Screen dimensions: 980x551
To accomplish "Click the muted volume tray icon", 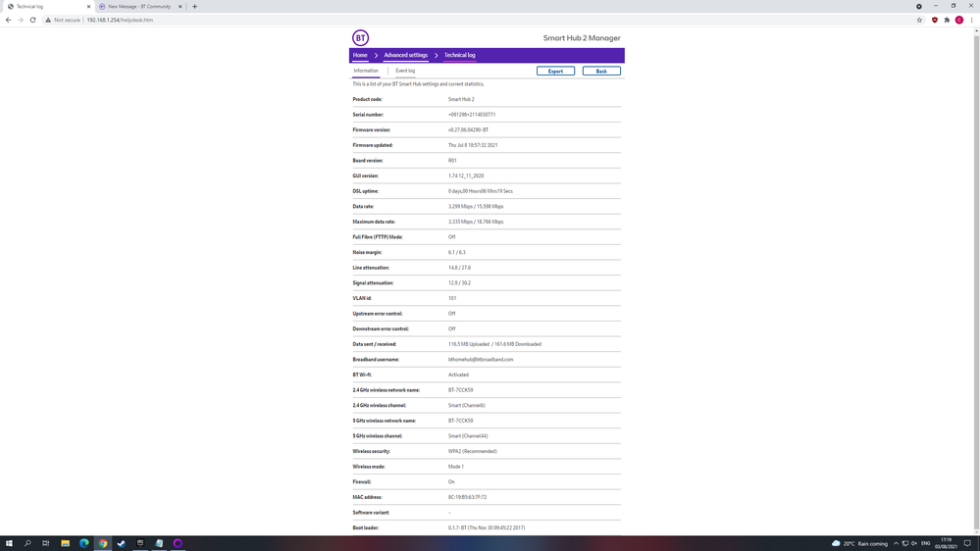I will pos(914,543).
